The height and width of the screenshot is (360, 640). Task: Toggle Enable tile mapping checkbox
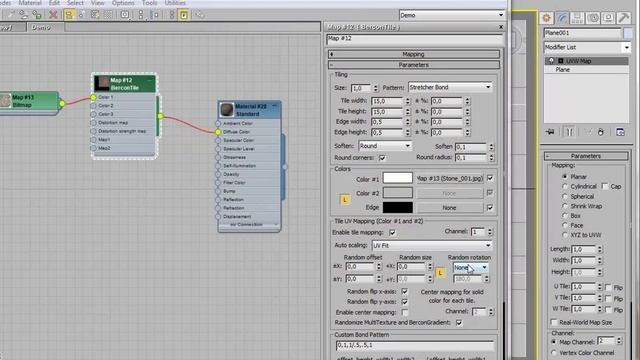[392, 233]
